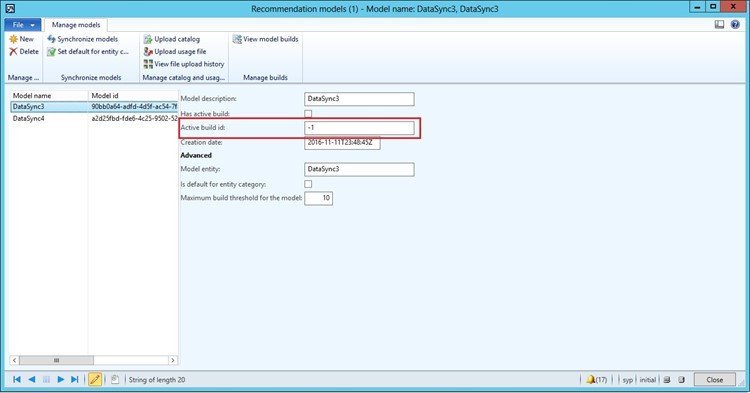Create a New model
The width and height of the screenshot is (750, 393).
(22, 39)
